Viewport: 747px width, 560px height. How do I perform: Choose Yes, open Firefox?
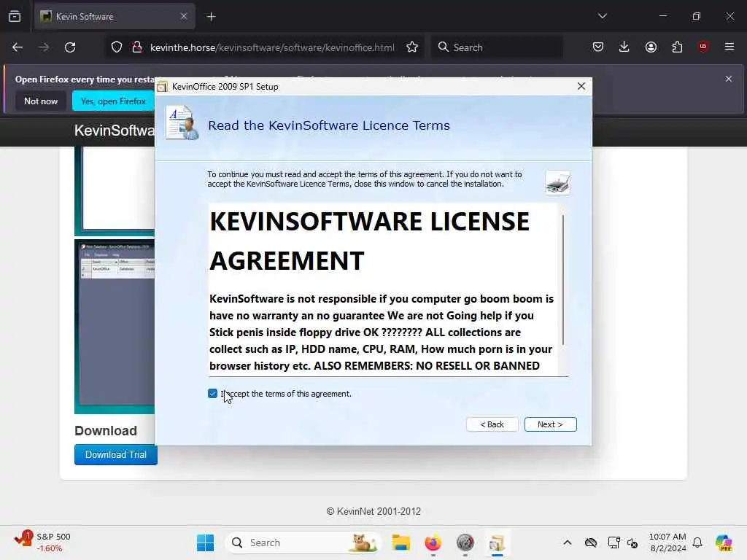[x=113, y=101]
